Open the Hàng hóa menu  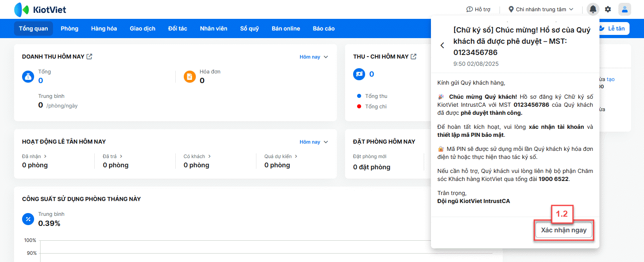click(x=104, y=28)
